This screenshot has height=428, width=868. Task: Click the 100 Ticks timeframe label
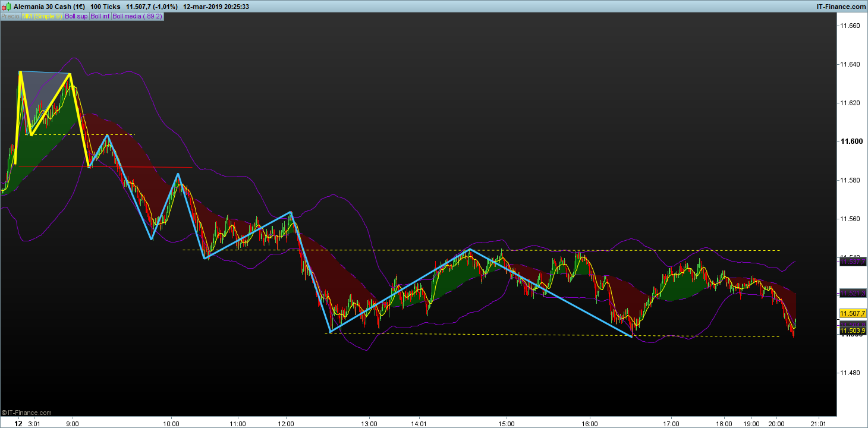[105, 7]
